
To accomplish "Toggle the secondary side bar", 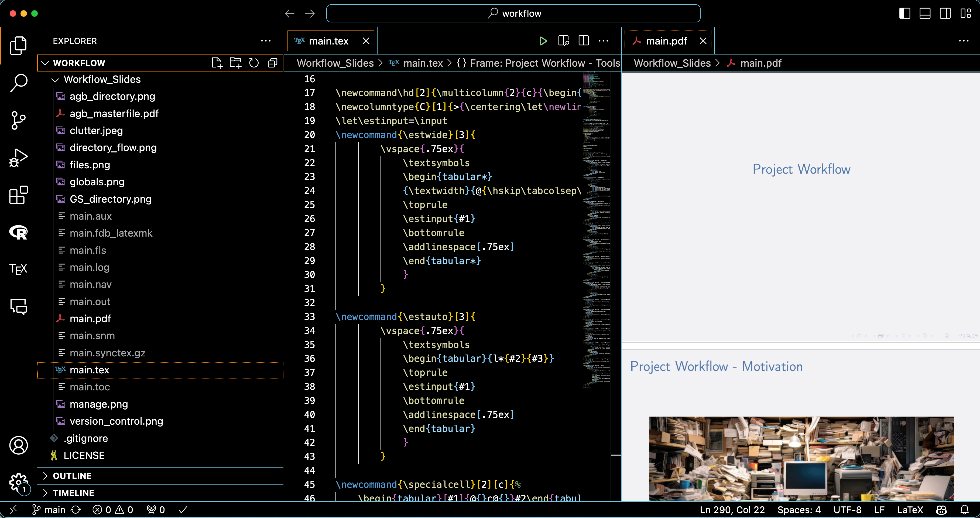I will point(945,14).
